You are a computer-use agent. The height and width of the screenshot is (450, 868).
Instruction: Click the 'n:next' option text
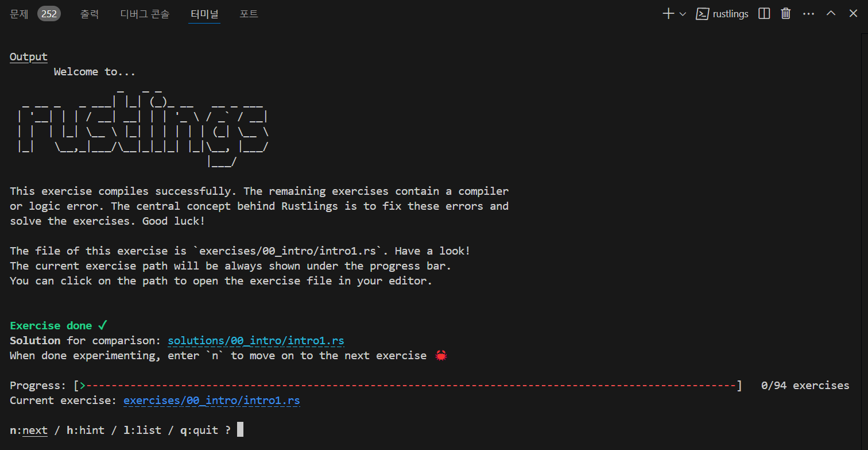tap(29, 430)
